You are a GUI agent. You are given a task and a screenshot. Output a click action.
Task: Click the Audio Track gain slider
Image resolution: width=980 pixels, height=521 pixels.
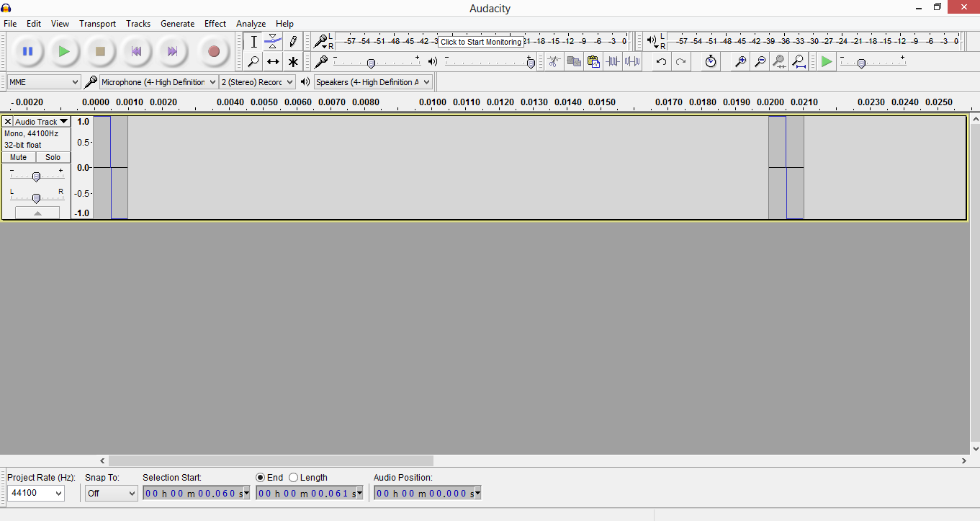pos(36,176)
